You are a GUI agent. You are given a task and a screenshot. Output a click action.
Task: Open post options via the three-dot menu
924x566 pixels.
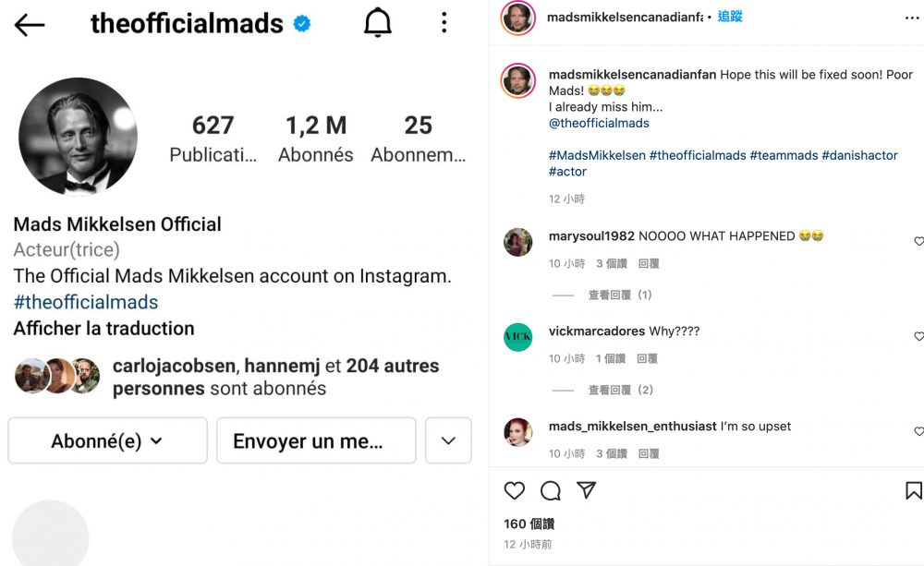point(444,23)
